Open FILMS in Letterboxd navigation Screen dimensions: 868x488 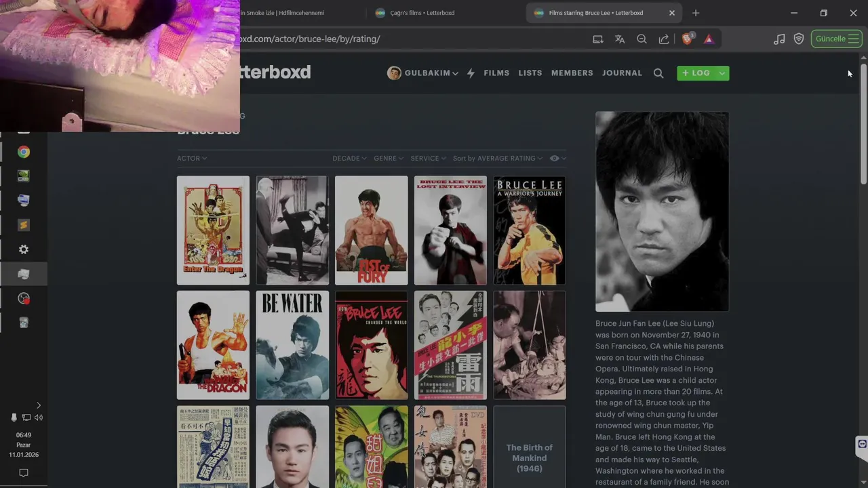[496, 73]
